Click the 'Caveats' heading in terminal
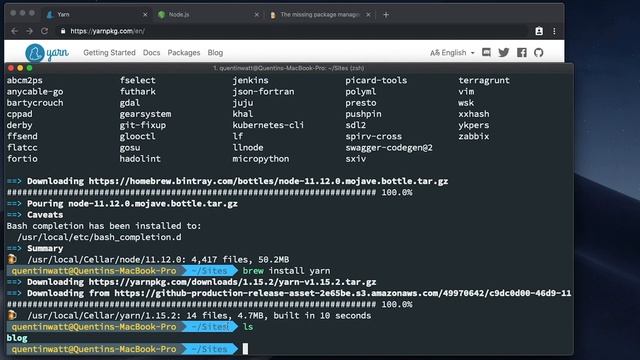 [x=45, y=215]
